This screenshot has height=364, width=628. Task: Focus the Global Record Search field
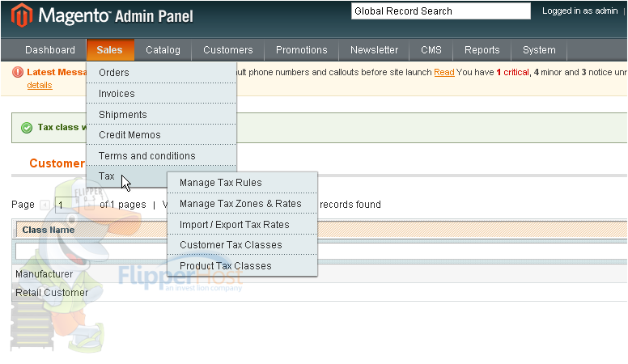tap(441, 11)
